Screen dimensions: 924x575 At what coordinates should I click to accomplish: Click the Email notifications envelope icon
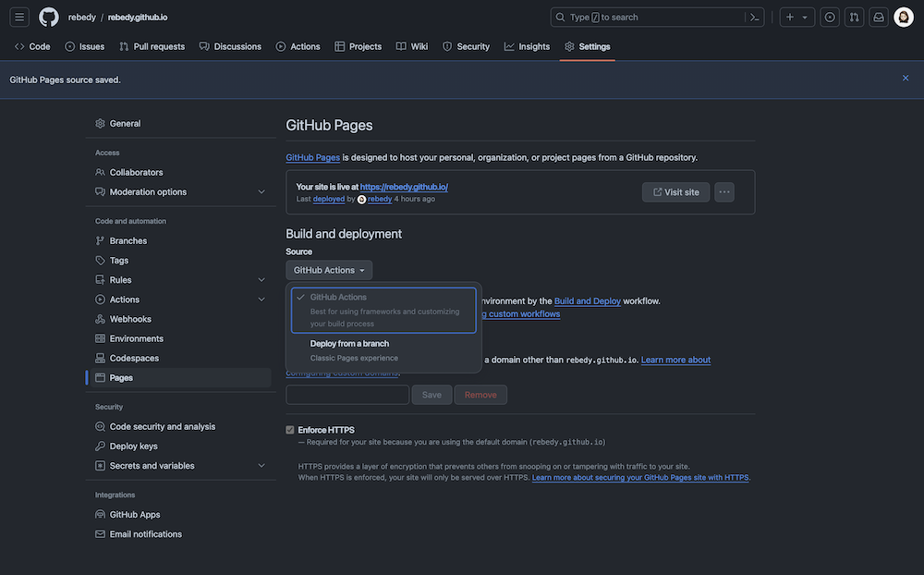100,533
